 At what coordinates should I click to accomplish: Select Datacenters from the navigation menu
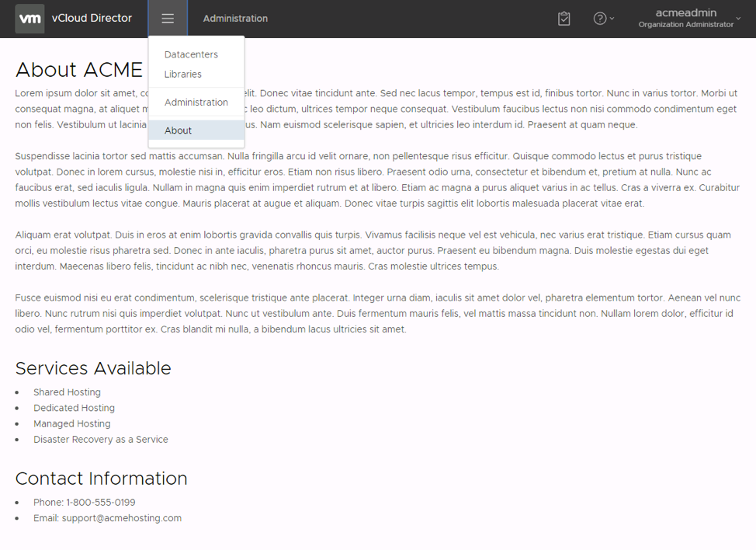pyautogui.click(x=191, y=54)
